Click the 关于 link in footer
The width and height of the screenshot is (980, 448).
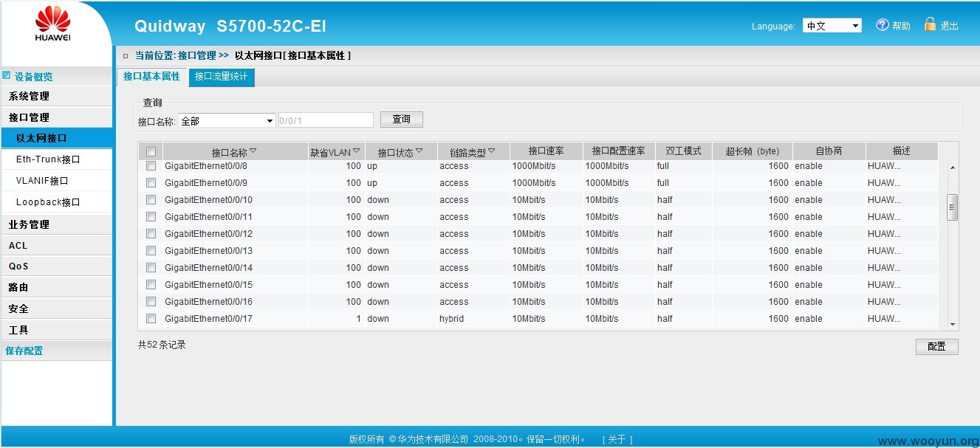[x=617, y=439]
